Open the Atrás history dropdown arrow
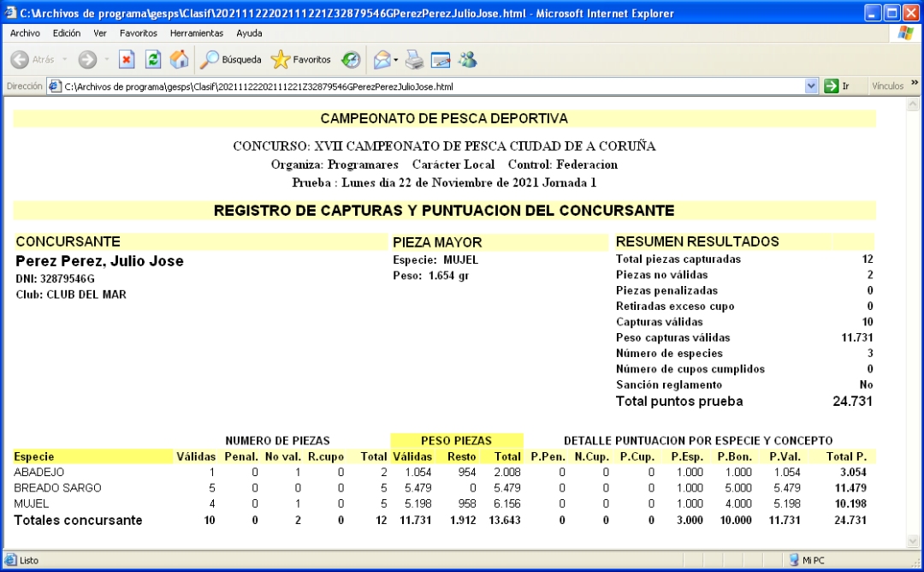The height and width of the screenshot is (572, 924). (x=62, y=60)
